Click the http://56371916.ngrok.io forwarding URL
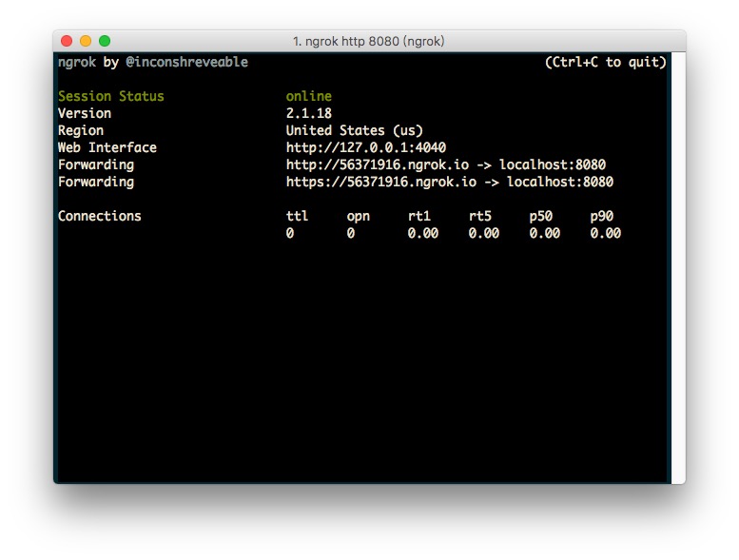 point(377,164)
